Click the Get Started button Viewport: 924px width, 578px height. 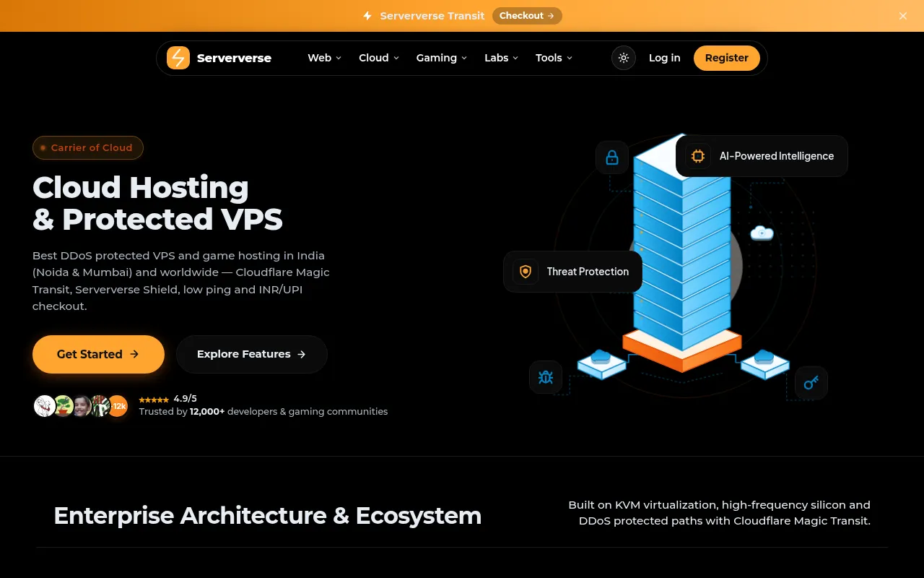coord(98,354)
